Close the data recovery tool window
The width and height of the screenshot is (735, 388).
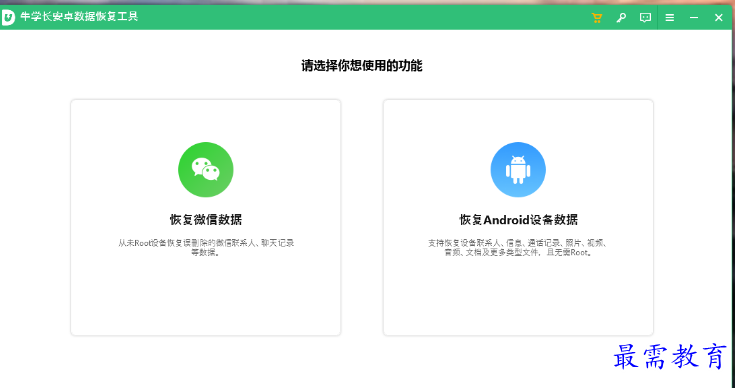tap(719, 18)
